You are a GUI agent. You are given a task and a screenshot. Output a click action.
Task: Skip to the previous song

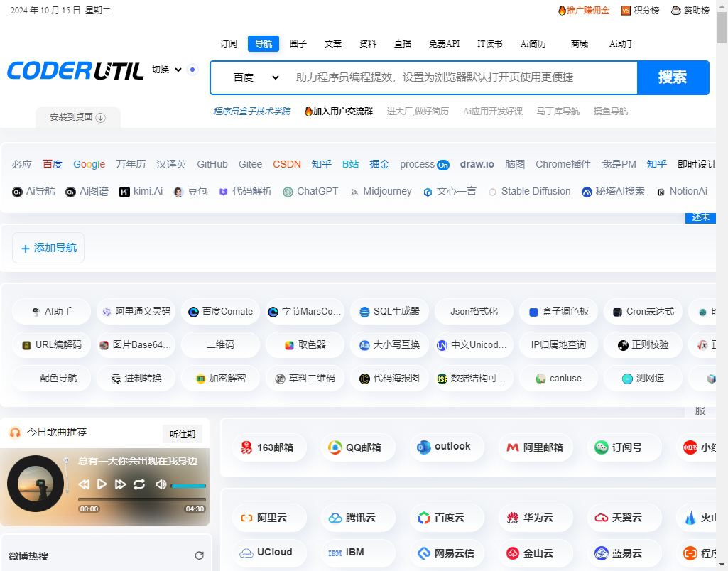click(x=84, y=484)
